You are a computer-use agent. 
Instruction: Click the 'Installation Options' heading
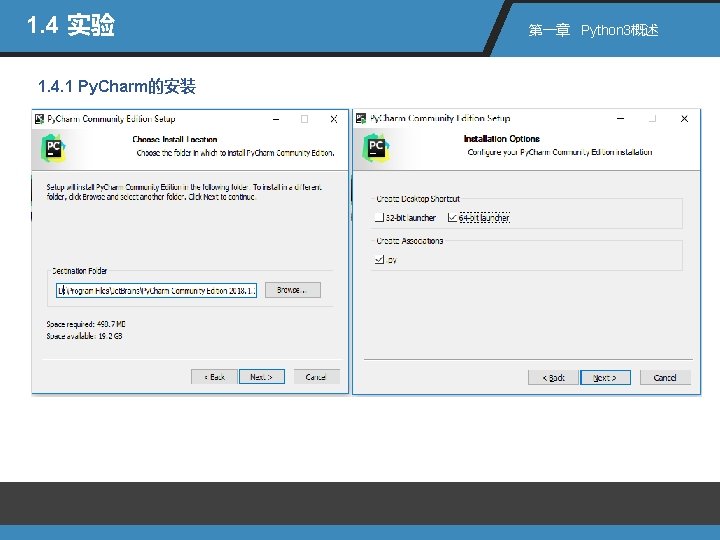point(501,139)
